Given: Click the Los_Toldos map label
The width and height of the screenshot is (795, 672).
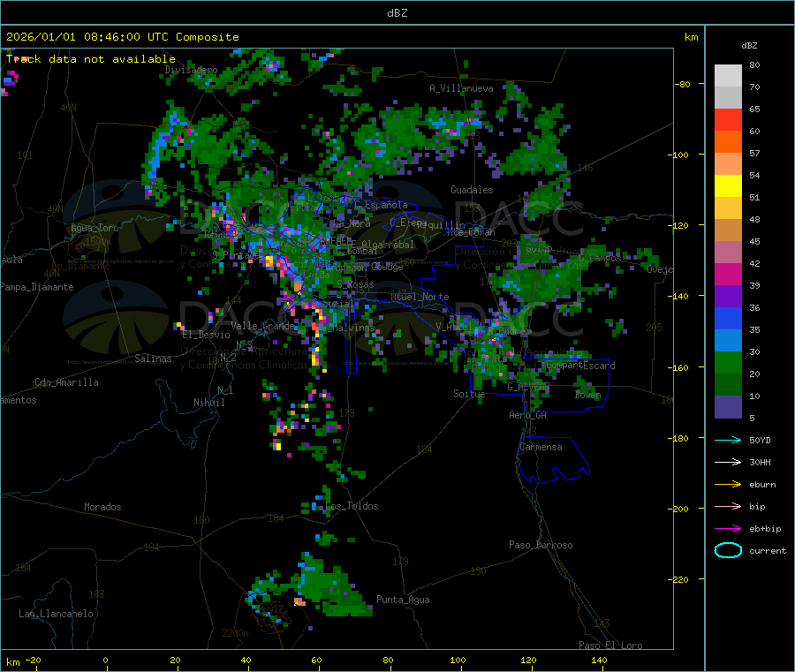Looking at the screenshot, I should (352, 506).
